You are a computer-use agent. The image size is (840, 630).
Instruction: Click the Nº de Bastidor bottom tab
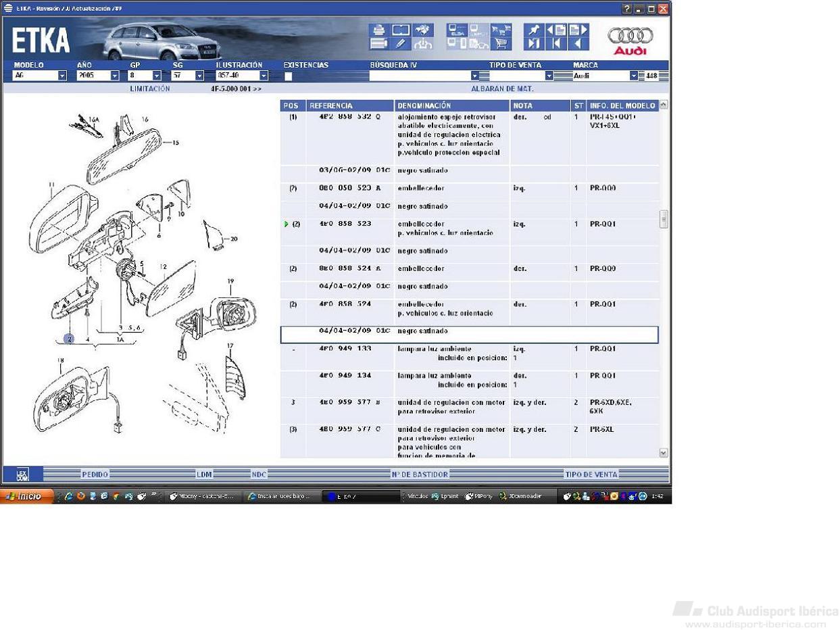coord(420,475)
